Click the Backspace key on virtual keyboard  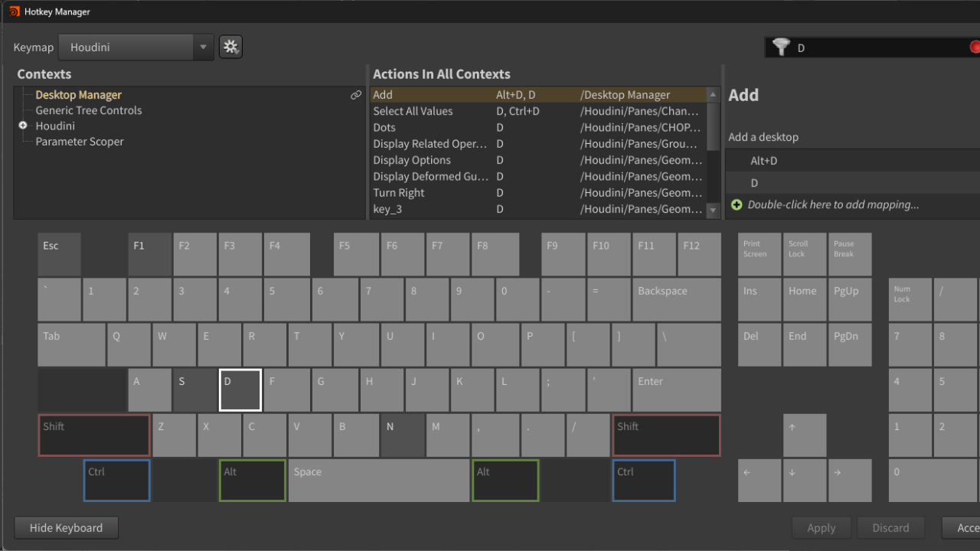coord(677,300)
